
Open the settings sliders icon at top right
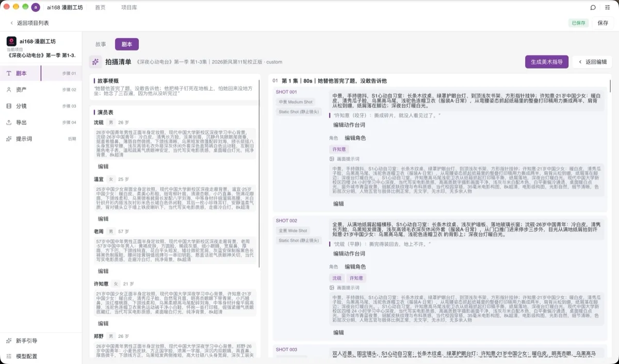point(607,7)
